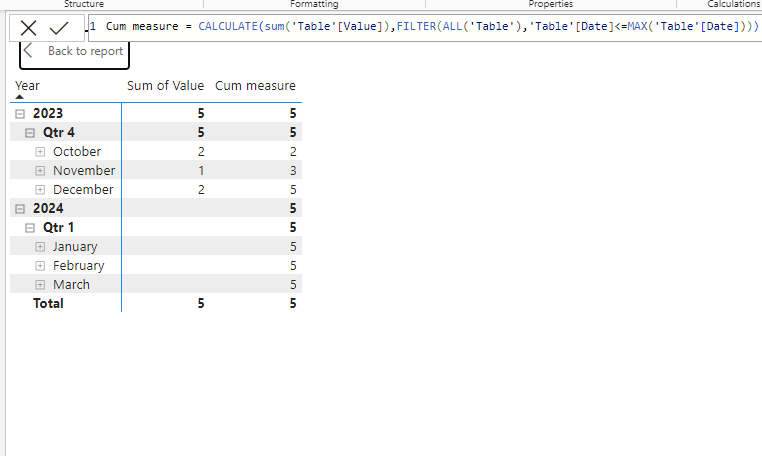762x456 pixels.
Task: Select the 2024 row label
Action: tap(48, 208)
